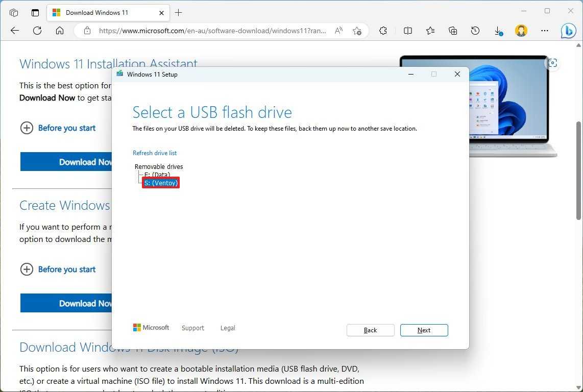Select the E: (Data) drive
583x392 pixels.
click(157, 175)
